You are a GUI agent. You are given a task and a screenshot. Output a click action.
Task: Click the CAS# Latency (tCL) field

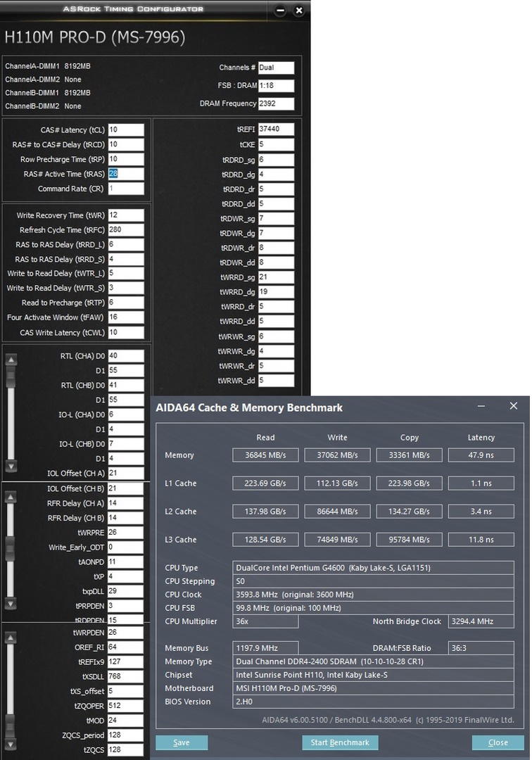click(x=126, y=130)
